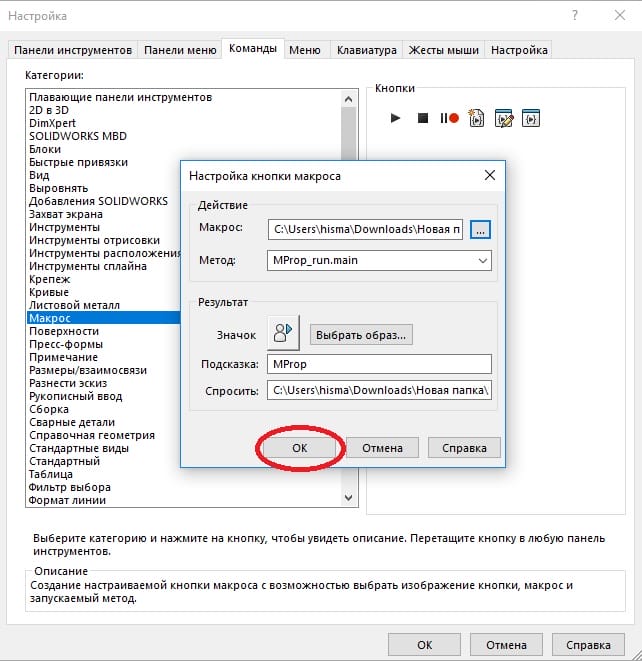Select Сборка category

[x=49, y=410]
